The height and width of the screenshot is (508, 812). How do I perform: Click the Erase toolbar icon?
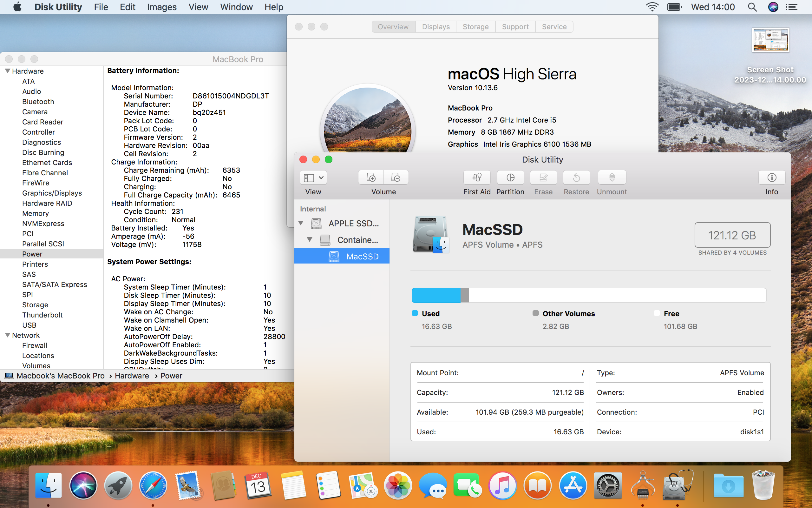tap(543, 177)
